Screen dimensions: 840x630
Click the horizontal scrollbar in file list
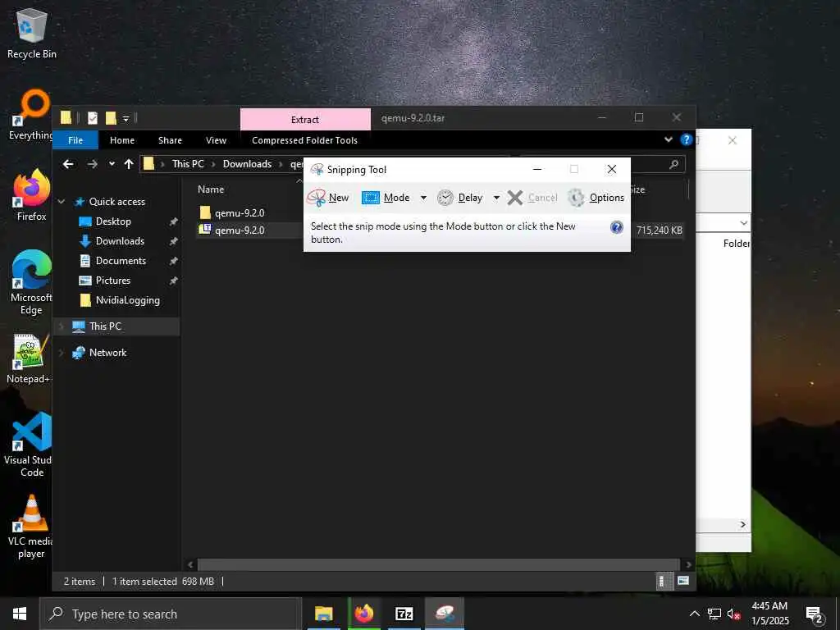pos(439,564)
